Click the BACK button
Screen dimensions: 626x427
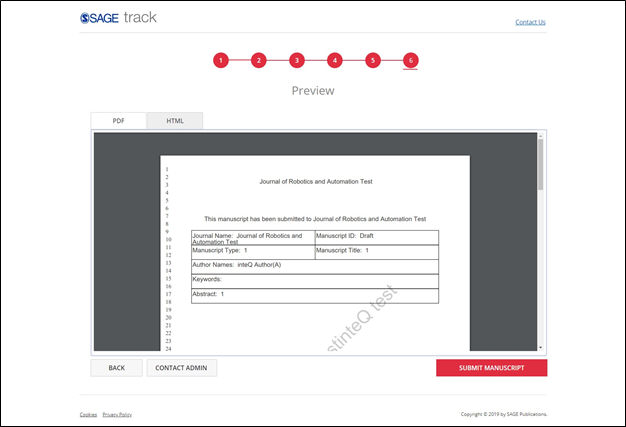coord(117,368)
